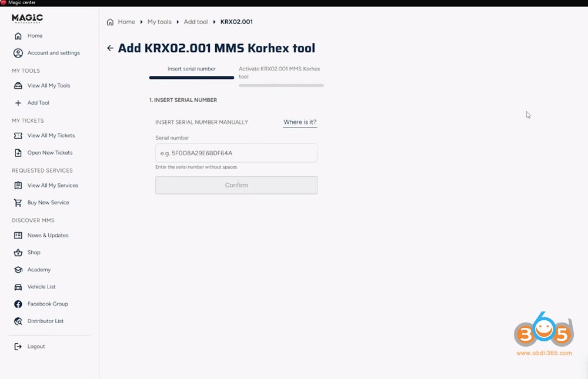Viewport: 588px width, 379px height.
Task: Click the back arrow beside page title
Action: [x=110, y=48]
